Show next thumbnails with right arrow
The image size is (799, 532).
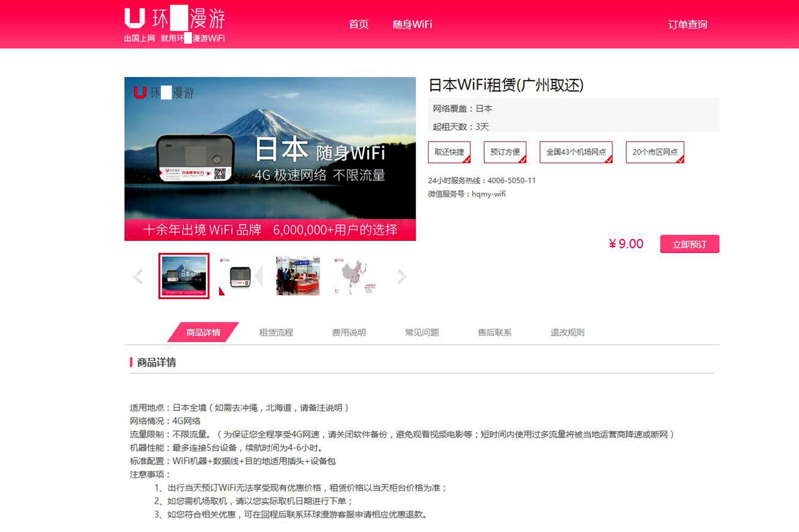401,276
